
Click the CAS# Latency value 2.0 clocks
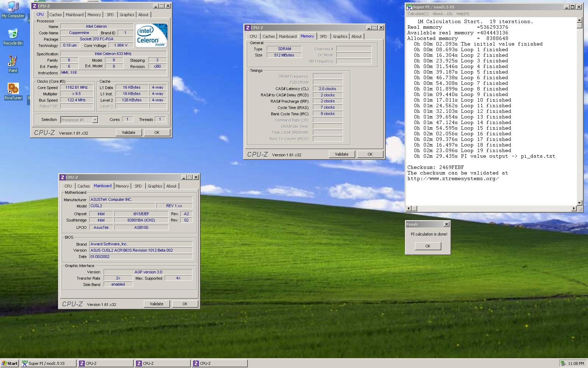pyautogui.click(x=328, y=89)
